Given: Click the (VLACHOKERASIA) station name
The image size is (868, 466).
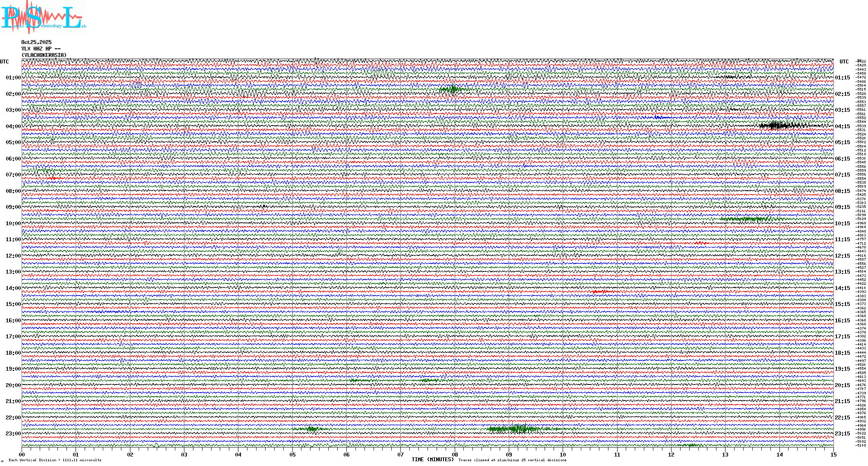Looking at the screenshot, I should tap(44, 55).
